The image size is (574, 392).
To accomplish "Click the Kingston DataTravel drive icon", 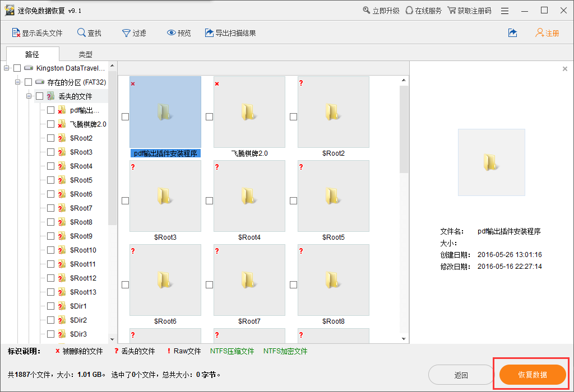I will tap(29, 68).
